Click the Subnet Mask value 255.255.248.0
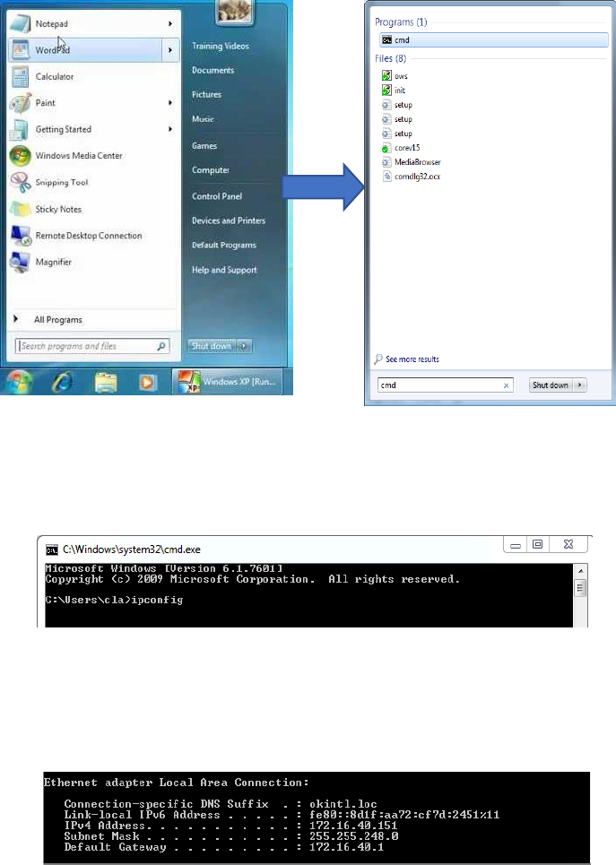Viewport: 616px width, 865px height. pyautogui.click(x=354, y=835)
